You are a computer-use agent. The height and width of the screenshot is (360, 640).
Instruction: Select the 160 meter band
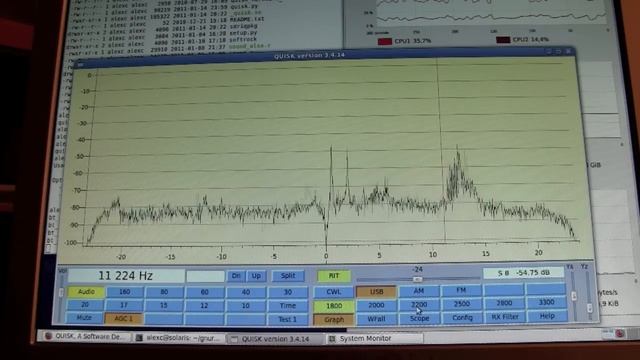124,292
